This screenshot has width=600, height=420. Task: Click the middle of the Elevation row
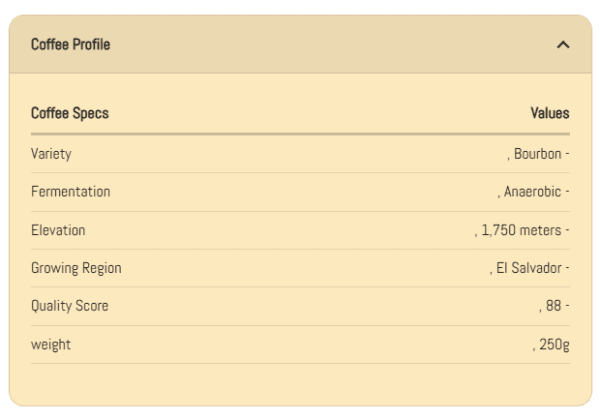coord(300,230)
